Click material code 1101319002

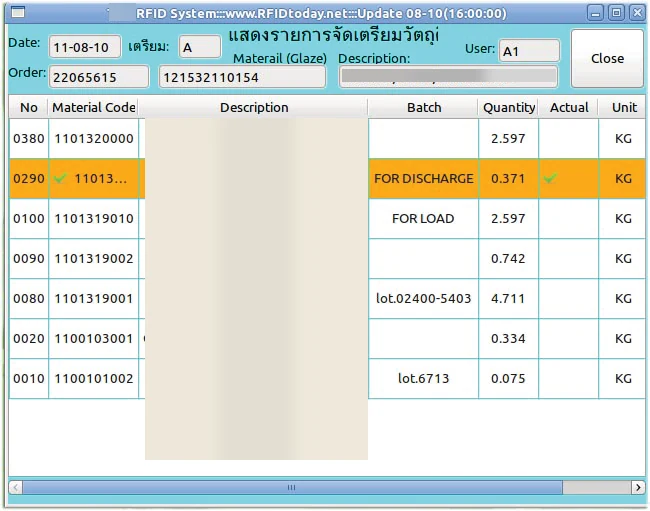pyautogui.click(x=94, y=258)
